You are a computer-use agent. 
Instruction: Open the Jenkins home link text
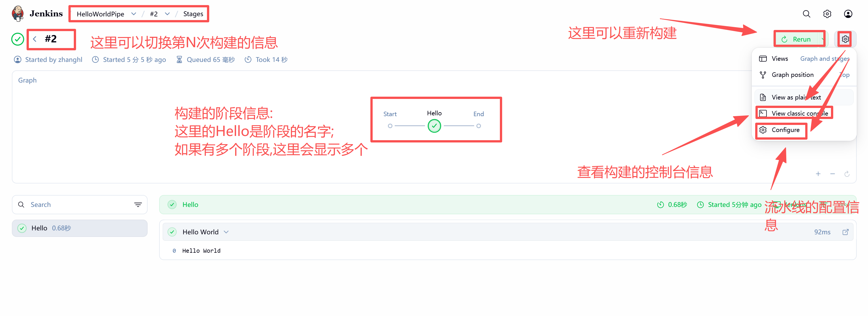click(46, 14)
